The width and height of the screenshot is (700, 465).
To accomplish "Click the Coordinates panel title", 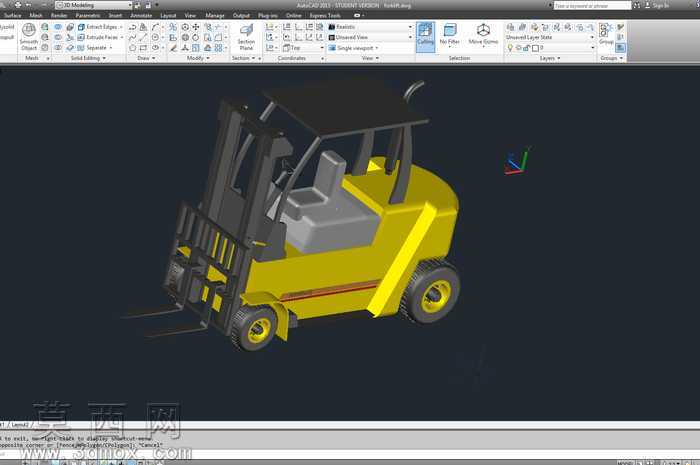I will click(x=292, y=58).
